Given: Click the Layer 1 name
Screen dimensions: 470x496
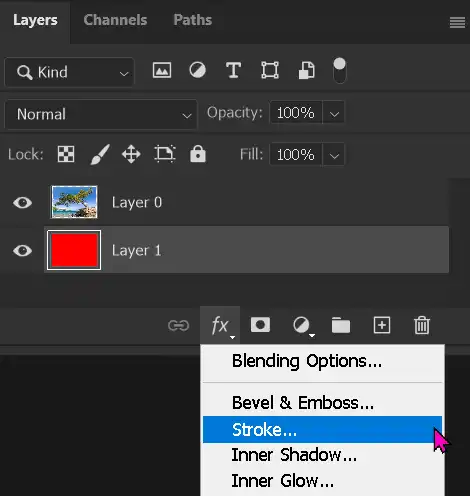Looking at the screenshot, I should [136, 251].
